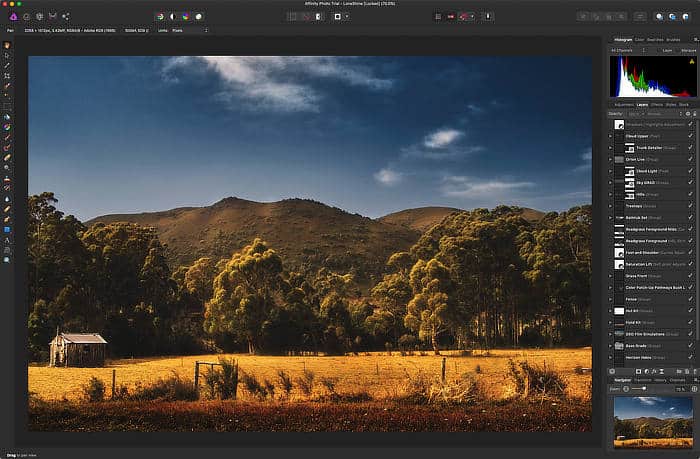Delete the selected layer with trash icon
The image size is (700, 459).
click(695, 371)
